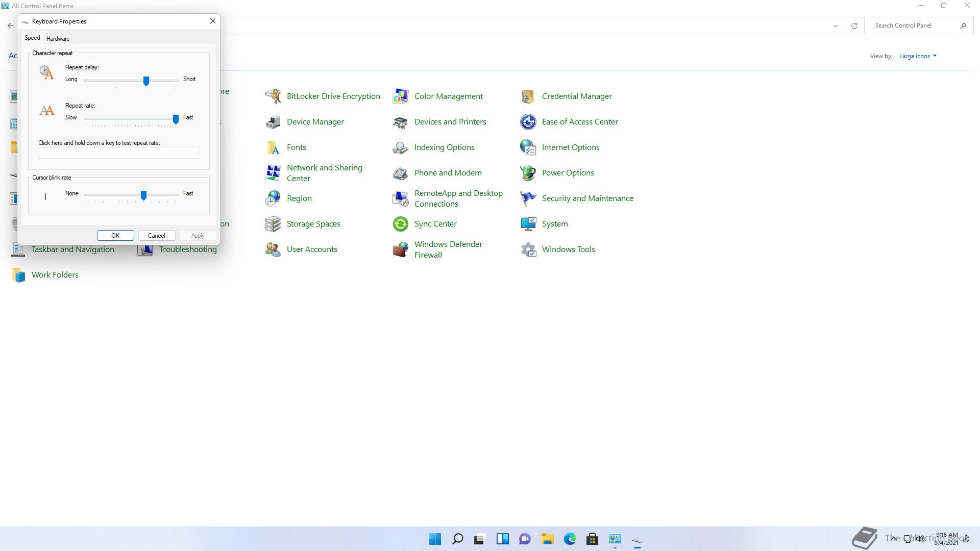Click the Windows Start button in taskbar

(435, 539)
